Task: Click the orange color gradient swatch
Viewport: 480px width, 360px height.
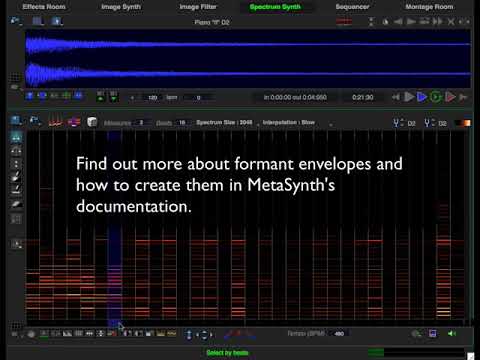Action: [464, 123]
